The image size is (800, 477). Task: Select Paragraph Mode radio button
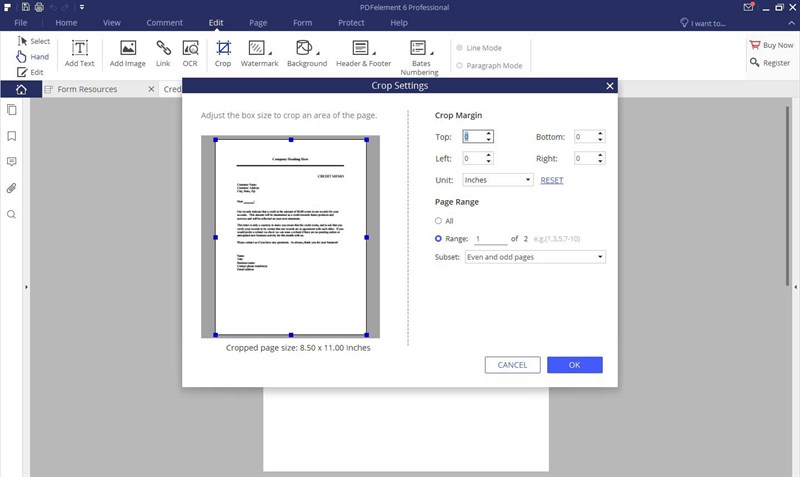tap(459, 65)
